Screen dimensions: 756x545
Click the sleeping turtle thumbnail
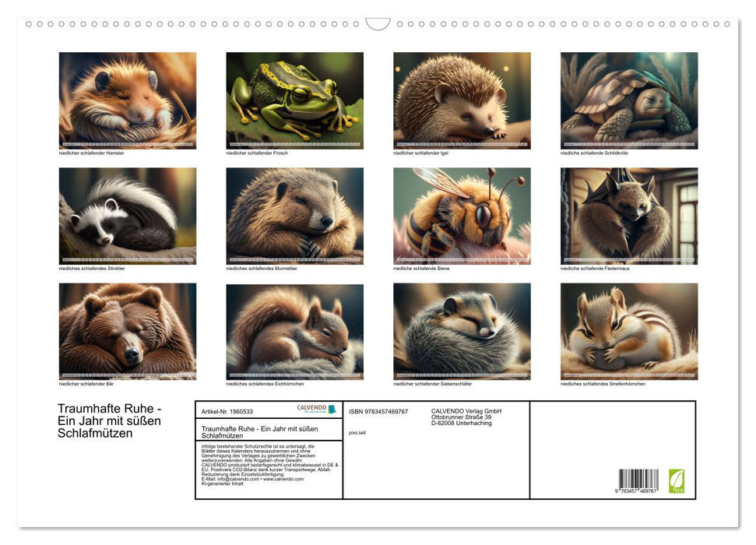coord(629,100)
